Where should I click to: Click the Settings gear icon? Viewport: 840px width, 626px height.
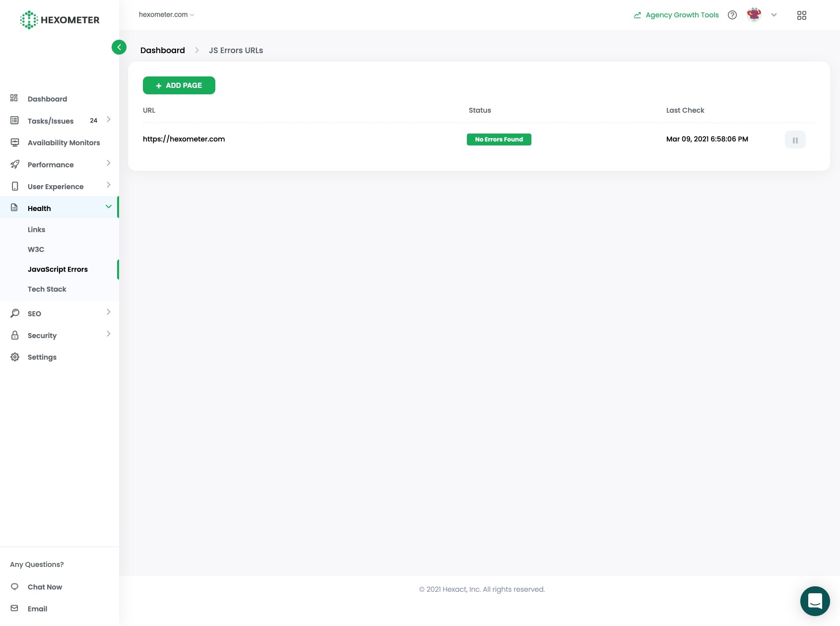pyautogui.click(x=14, y=357)
